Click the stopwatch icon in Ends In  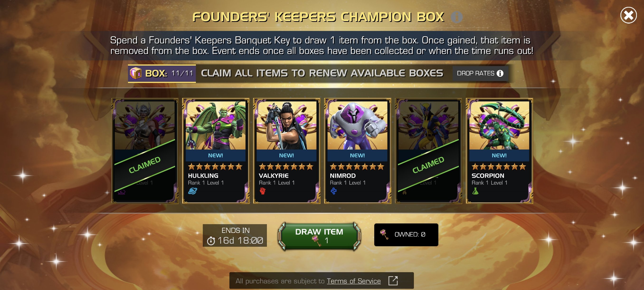(x=211, y=241)
